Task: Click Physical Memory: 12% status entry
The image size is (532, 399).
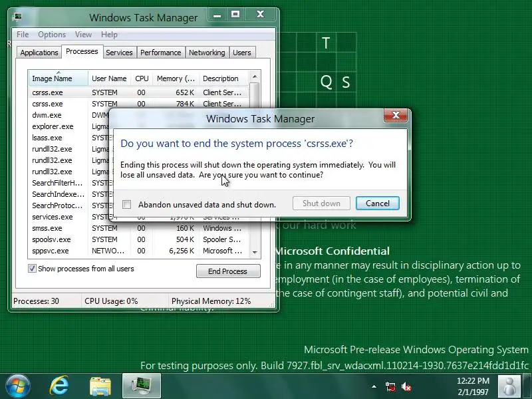Action: tap(211, 301)
